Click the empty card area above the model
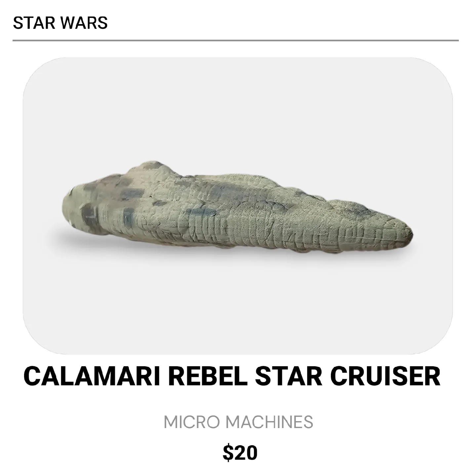Viewport: 476px width, 476px height. [x=238, y=109]
